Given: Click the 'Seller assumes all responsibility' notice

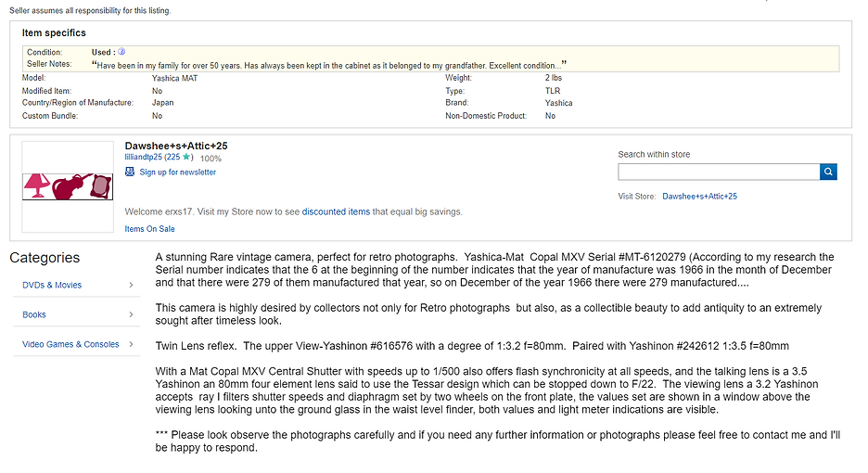Looking at the screenshot, I should tap(90, 10).
